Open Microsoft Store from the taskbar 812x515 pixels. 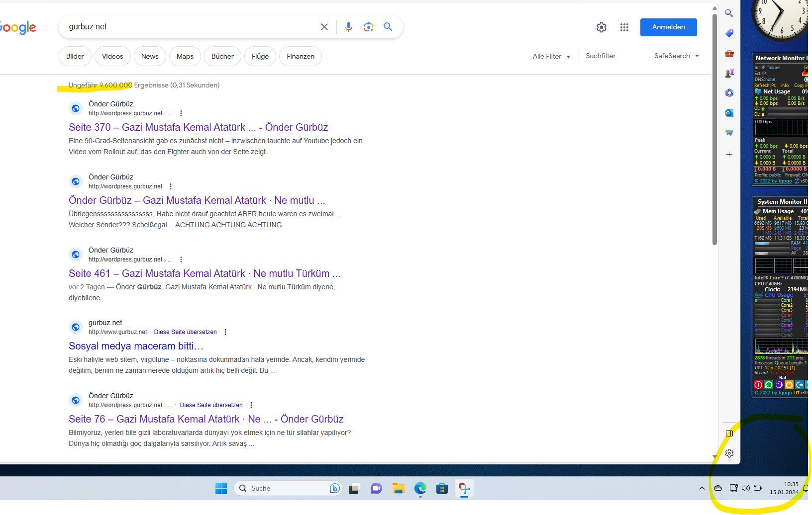[442, 489]
